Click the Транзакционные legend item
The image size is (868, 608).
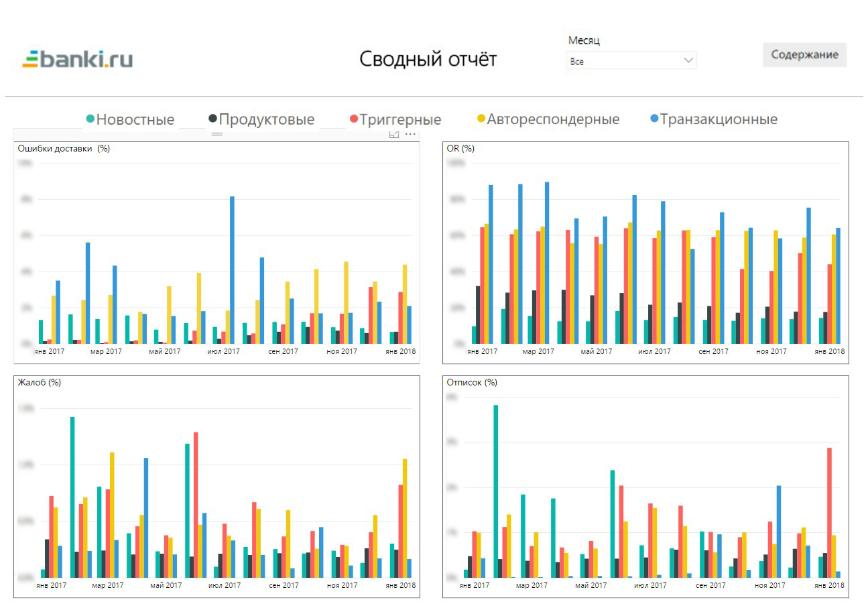coord(715,119)
